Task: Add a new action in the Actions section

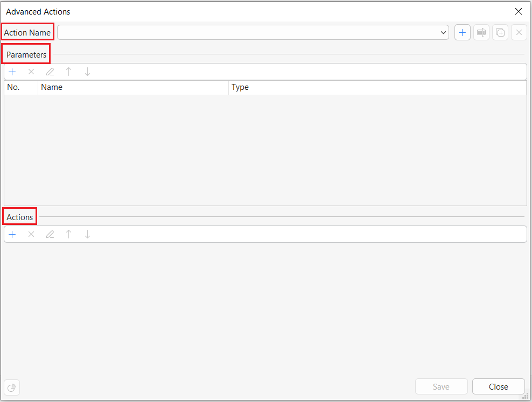Action: (12, 234)
